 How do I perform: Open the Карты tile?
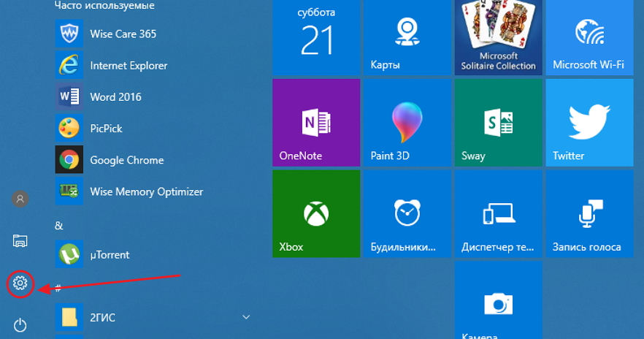pos(407,38)
